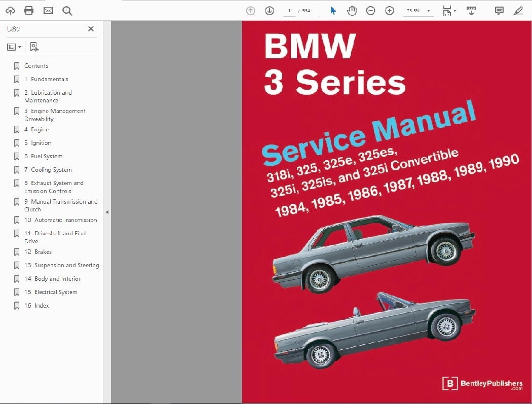Click the bookmark icon beside 7 Cooling System

17,170
